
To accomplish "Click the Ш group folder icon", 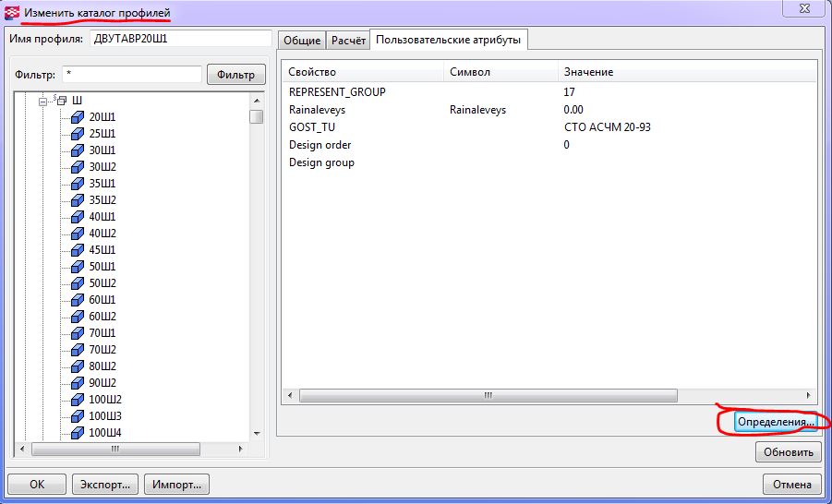I will click(x=61, y=100).
